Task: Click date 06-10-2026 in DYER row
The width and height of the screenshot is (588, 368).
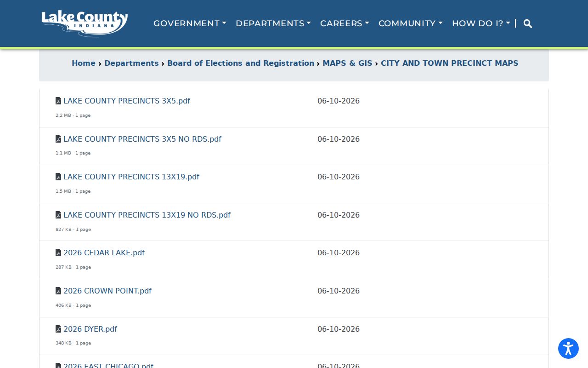Action: [339, 329]
